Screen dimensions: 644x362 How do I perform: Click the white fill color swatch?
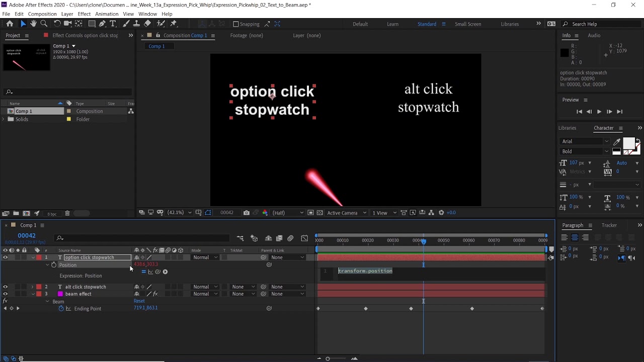pos(628,144)
